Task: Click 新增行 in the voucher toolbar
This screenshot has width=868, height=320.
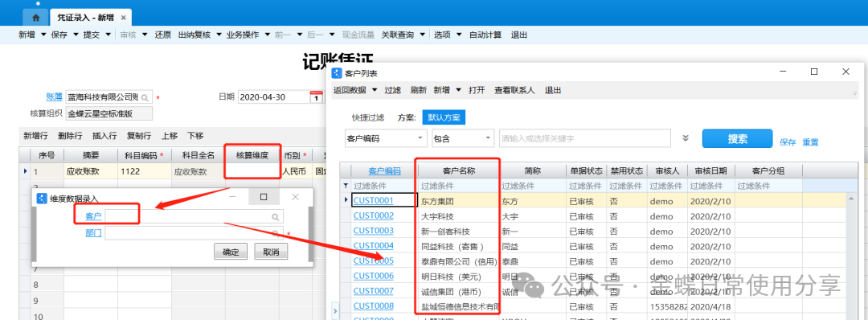Action: 35,136
